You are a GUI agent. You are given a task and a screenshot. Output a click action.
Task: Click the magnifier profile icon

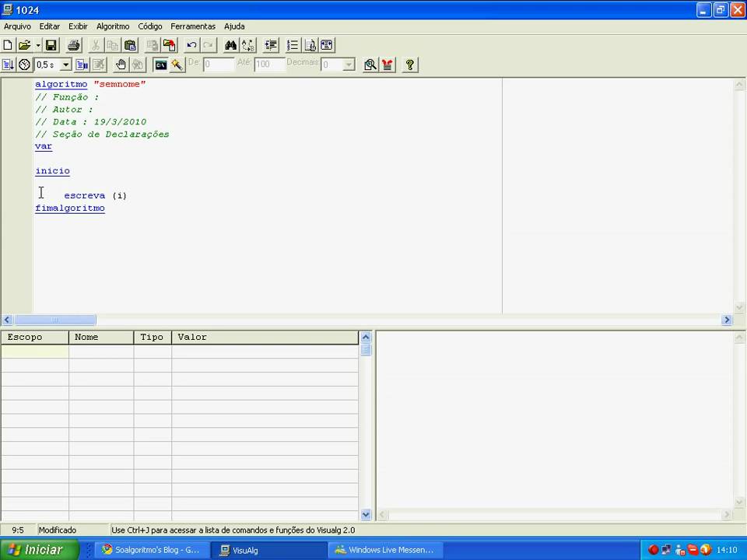[370, 65]
